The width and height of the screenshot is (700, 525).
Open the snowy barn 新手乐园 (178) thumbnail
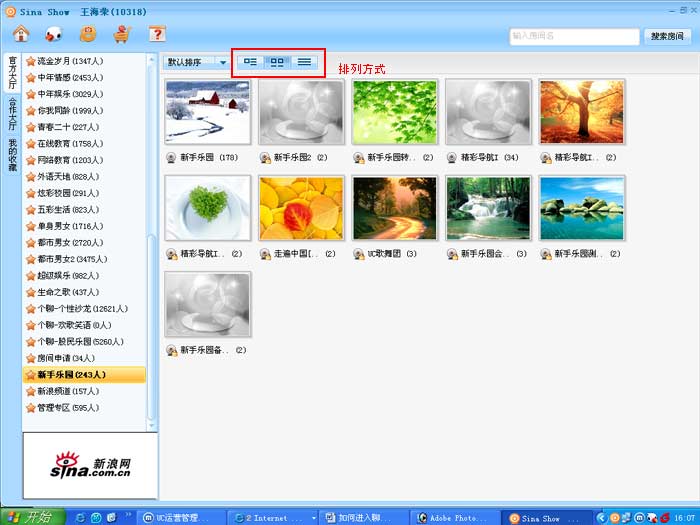click(208, 112)
